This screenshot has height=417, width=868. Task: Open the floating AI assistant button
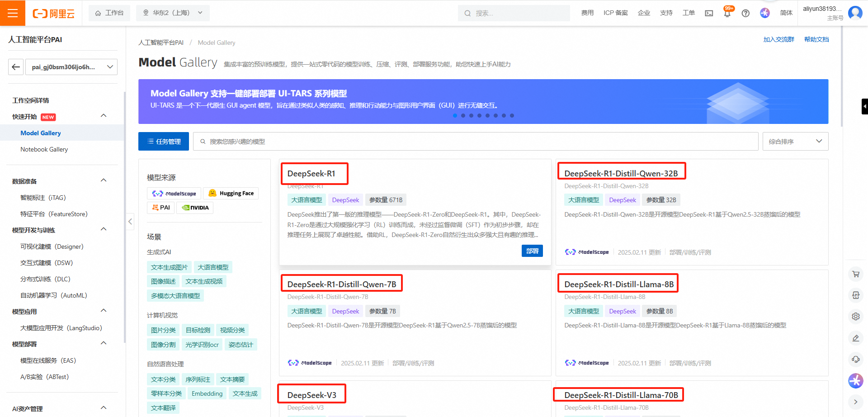(x=855, y=381)
